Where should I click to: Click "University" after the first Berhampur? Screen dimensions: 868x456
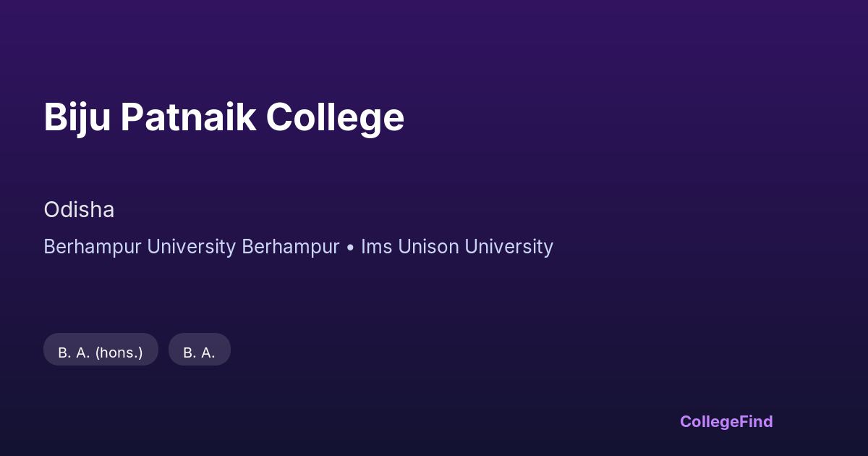pyautogui.click(x=191, y=247)
